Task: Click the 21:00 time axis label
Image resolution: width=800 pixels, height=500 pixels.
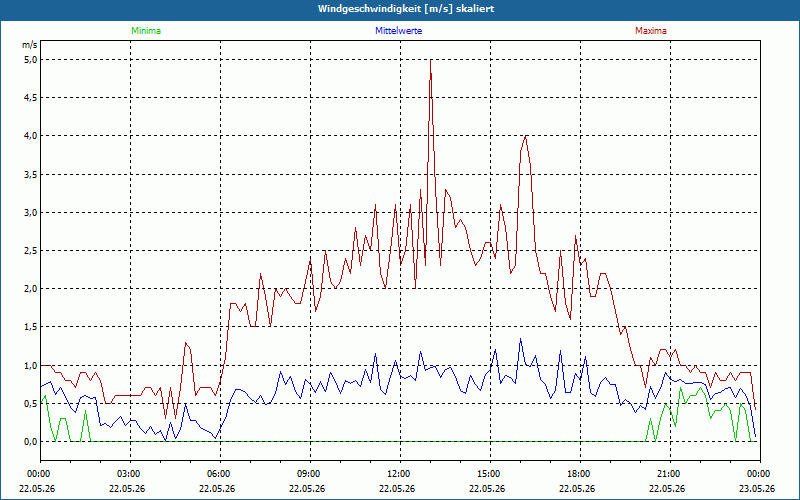Action: pyautogui.click(x=670, y=474)
